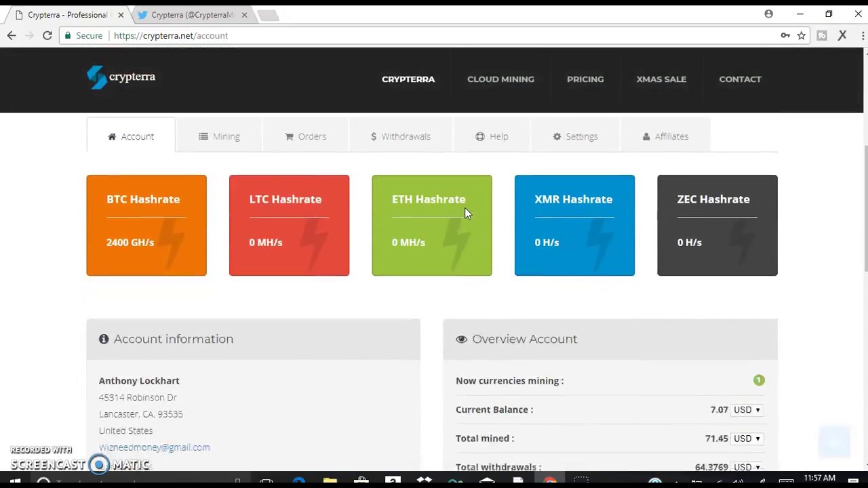Click the Account information heading
This screenshot has height=488, width=868.
pos(174,339)
